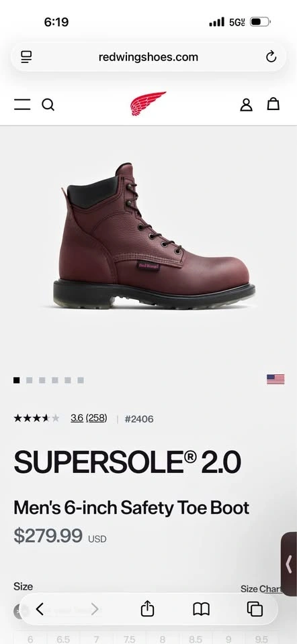297x644 pixels.
Task: Open the hamburger navigation menu
Action: 22,105
